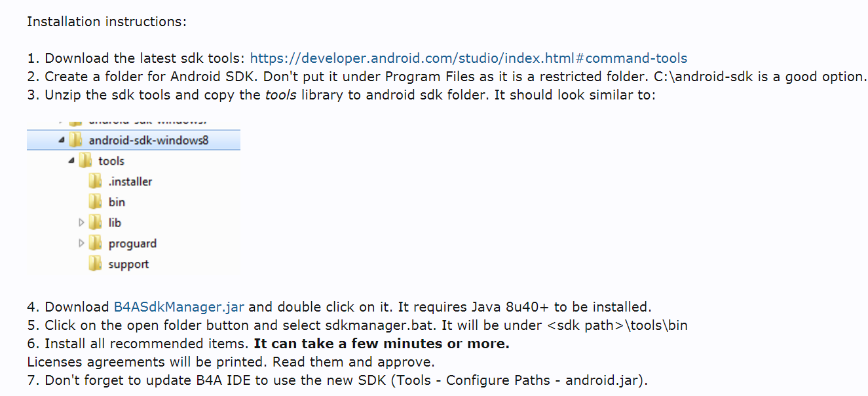Click the bin folder icon
Viewport: 868px width, 396px height.
(96, 202)
